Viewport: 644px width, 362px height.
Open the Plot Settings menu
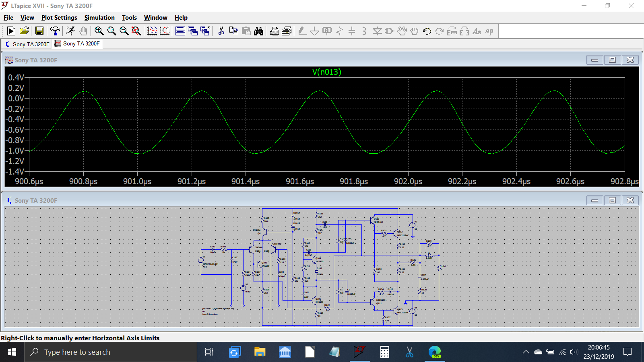(x=59, y=18)
